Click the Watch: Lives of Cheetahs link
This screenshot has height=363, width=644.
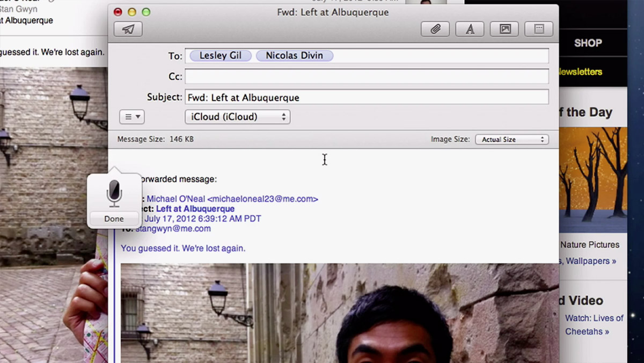[x=594, y=324]
